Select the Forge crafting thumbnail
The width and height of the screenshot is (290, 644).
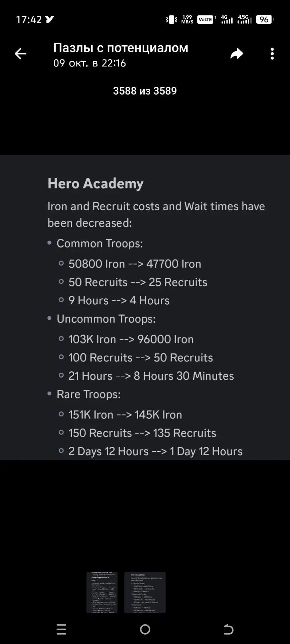pos(102,592)
